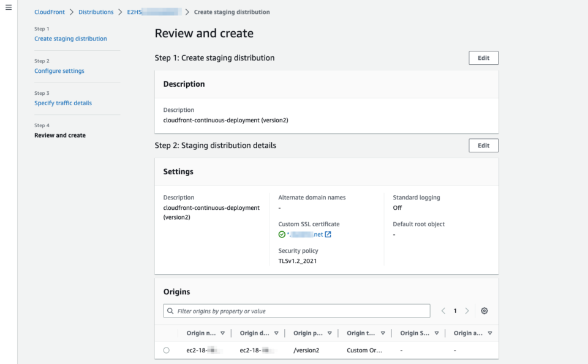Click the previous page chevron in origins pagination
588x364 pixels.
pos(443,311)
